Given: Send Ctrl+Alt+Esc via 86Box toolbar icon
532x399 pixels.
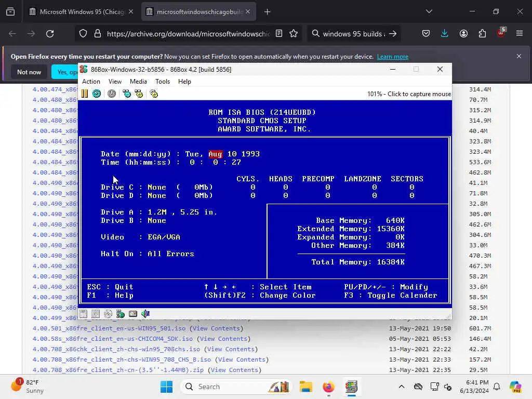Looking at the screenshot, I should tap(139, 94).
